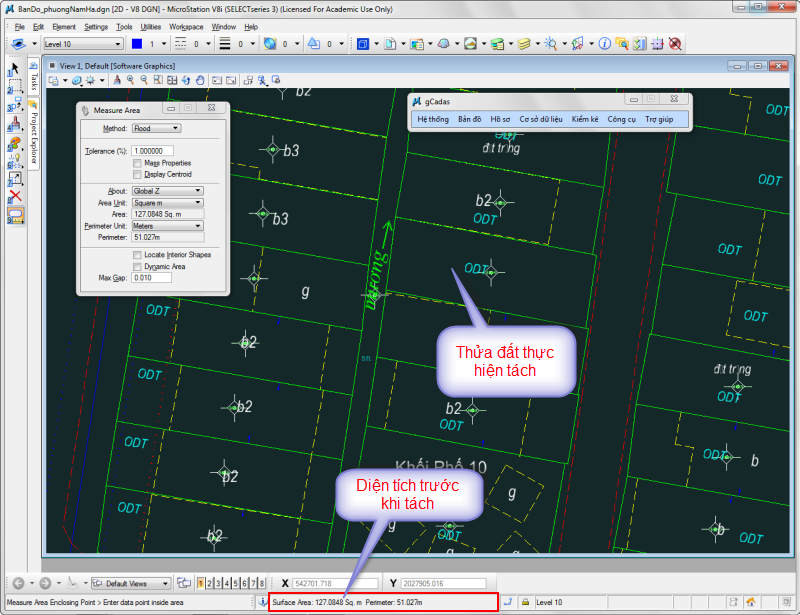The height and width of the screenshot is (615, 800).
Task: Click the Max Gap input field
Action: (150, 278)
